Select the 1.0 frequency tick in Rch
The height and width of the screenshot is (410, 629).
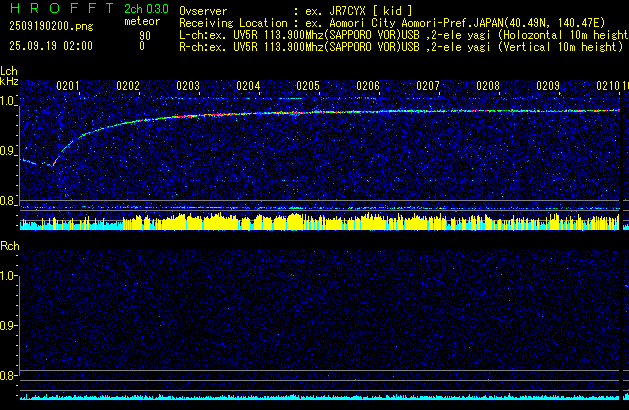coord(9,275)
